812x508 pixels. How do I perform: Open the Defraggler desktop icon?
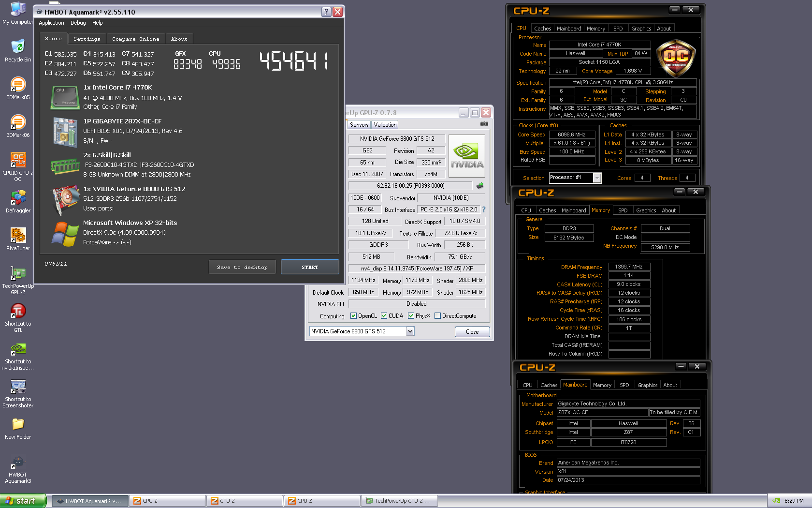[18, 201]
